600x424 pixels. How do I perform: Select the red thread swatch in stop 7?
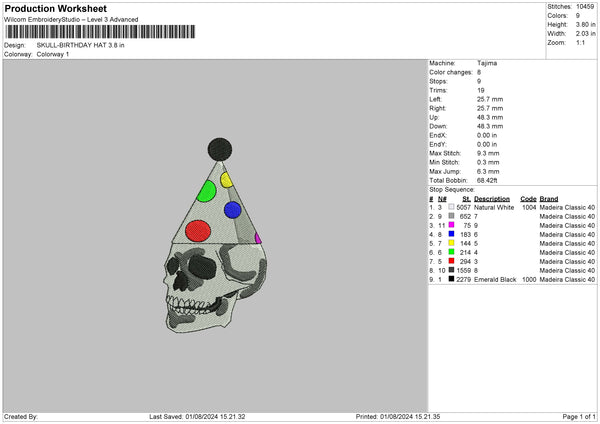tap(451, 261)
